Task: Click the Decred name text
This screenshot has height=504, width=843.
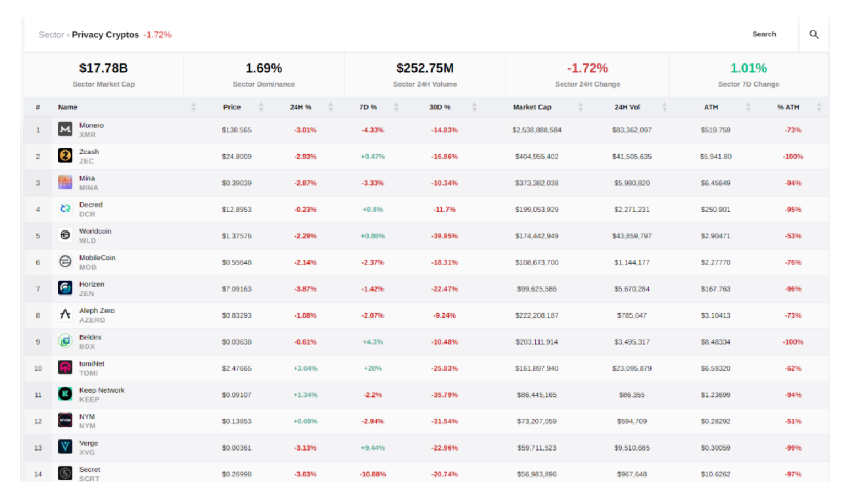Action: 90,205
